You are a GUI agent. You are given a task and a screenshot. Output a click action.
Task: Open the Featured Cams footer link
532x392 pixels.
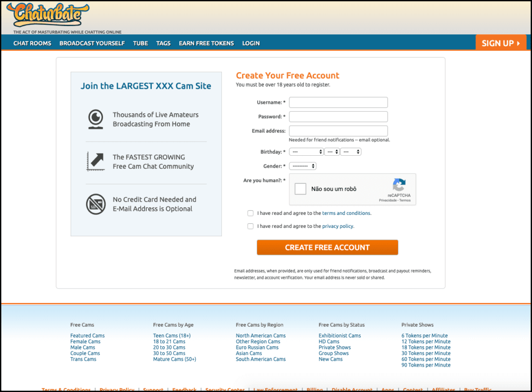point(87,336)
